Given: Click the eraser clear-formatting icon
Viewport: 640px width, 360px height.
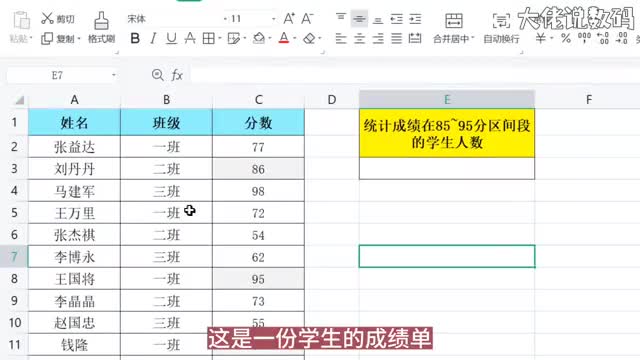Looking at the screenshot, I should point(309,39).
